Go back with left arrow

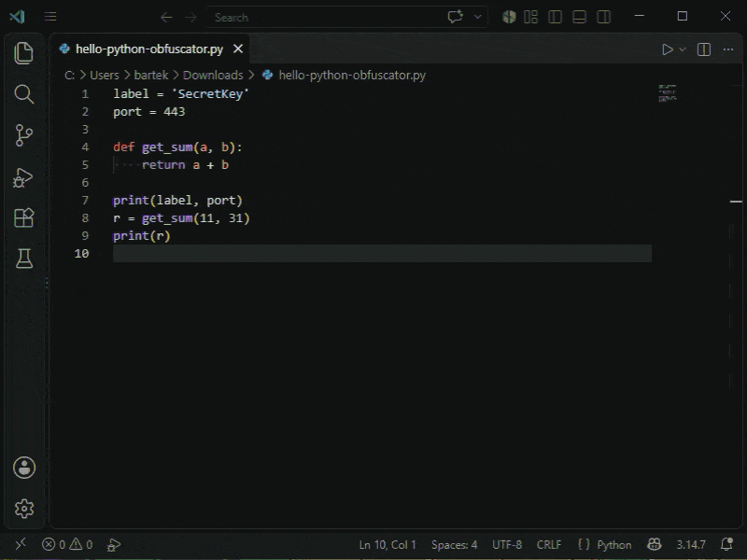click(166, 18)
